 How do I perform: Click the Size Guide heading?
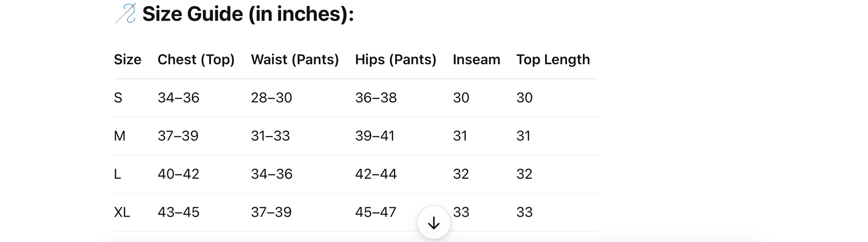(x=248, y=14)
